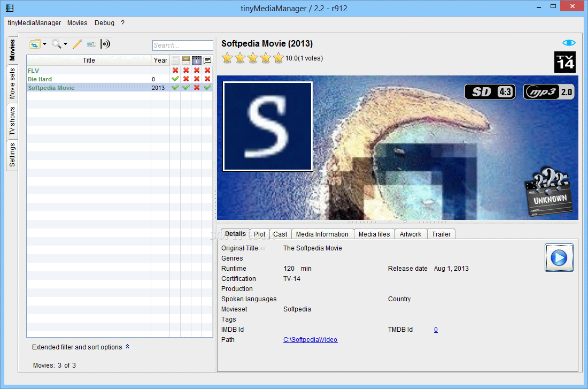Click the red X subtitles status for Die Hard
The height and width of the screenshot is (389, 588).
[207, 79]
